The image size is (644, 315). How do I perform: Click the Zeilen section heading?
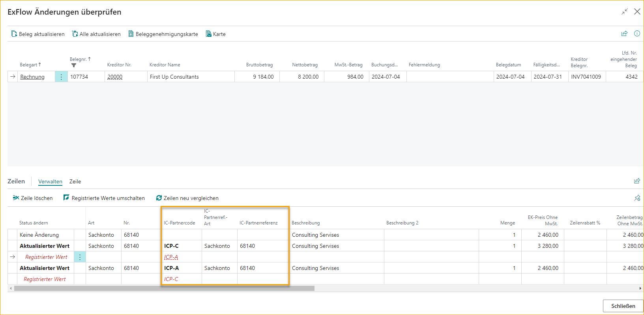16,181
